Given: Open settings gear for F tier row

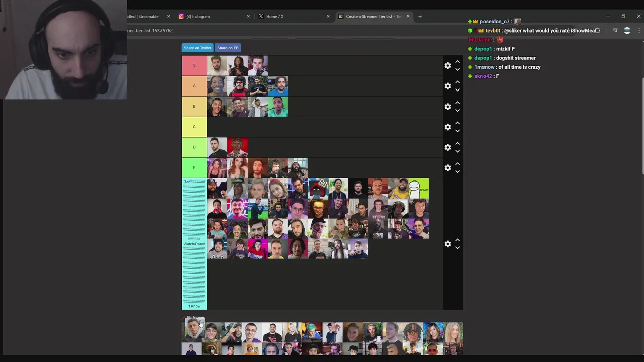Looking at the screenshot, I should pyautogui.click(x=448, y=168).
